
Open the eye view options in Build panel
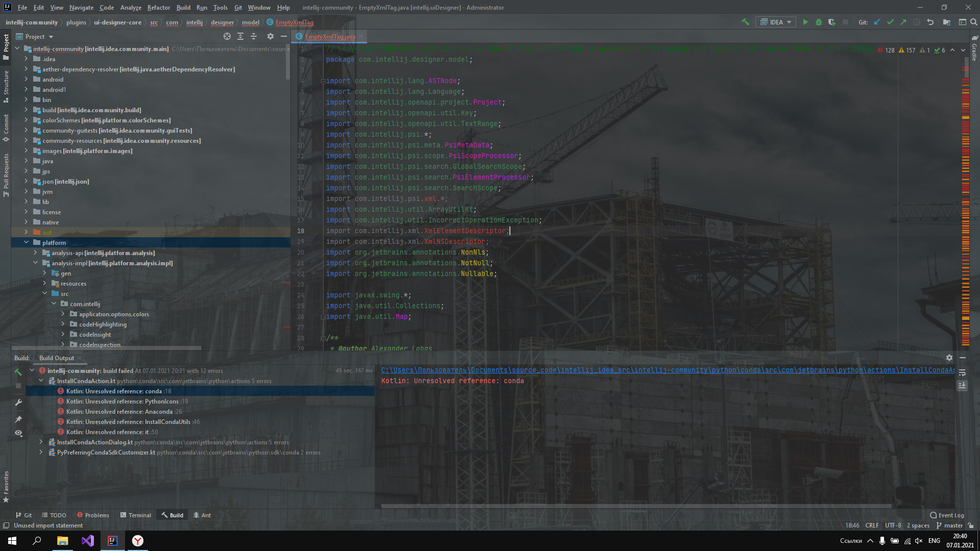18,433
